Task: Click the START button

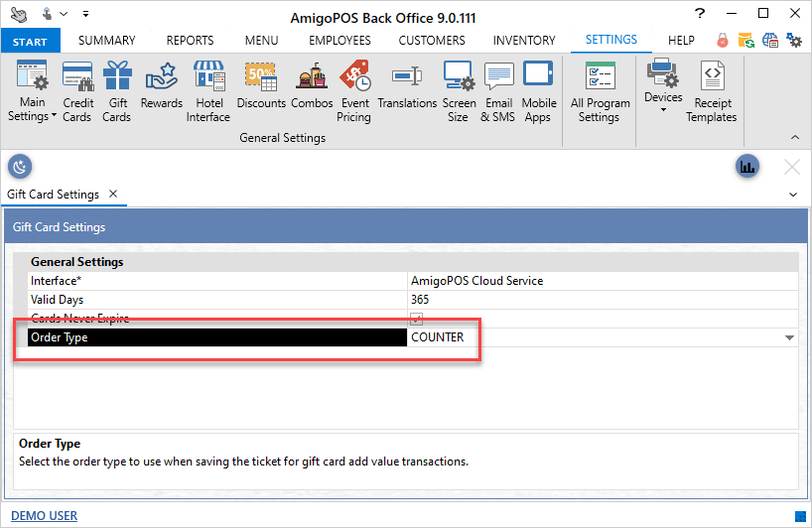Action: coord(31,41)
